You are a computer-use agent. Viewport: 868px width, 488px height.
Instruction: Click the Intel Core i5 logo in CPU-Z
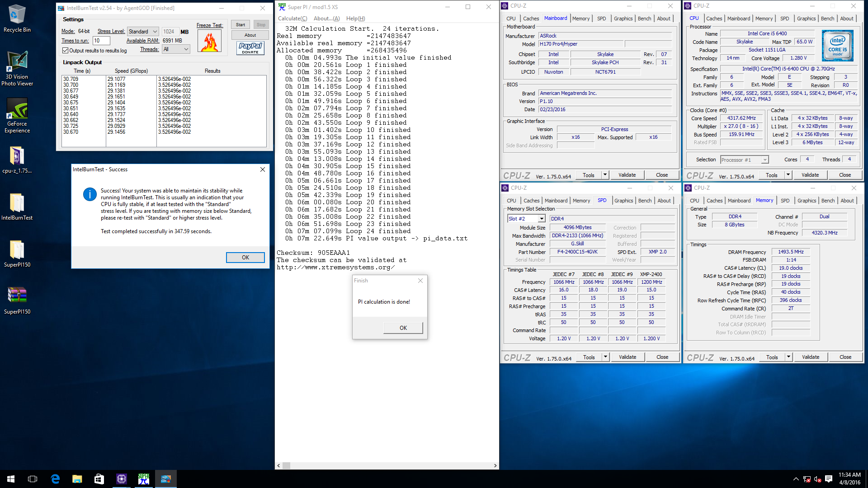pos(837,46)
